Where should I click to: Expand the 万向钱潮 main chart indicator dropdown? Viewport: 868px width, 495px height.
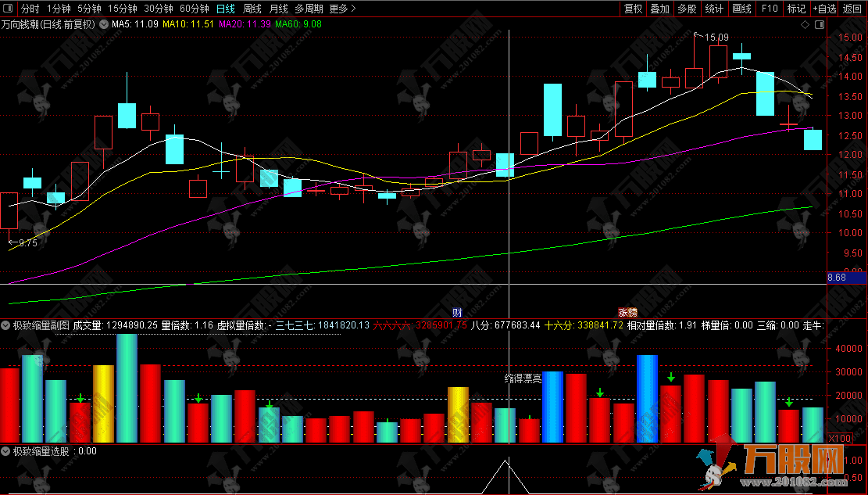(x=103, y=24)
